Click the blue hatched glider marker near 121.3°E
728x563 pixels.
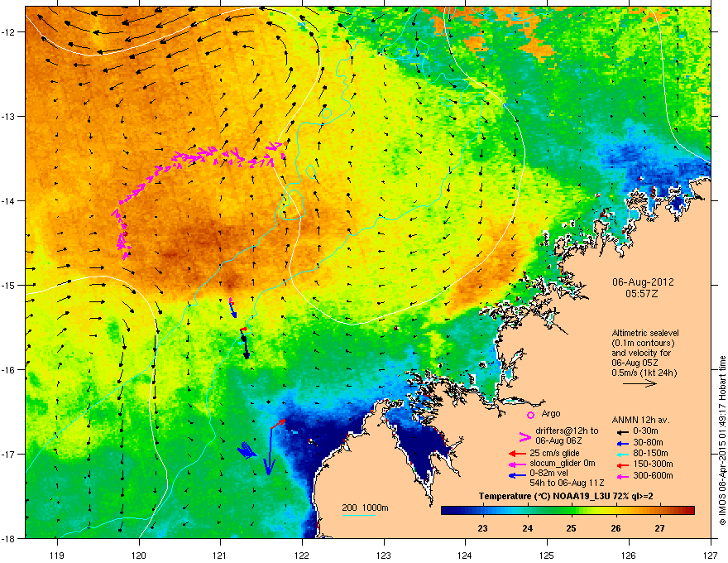click(247, 450)
